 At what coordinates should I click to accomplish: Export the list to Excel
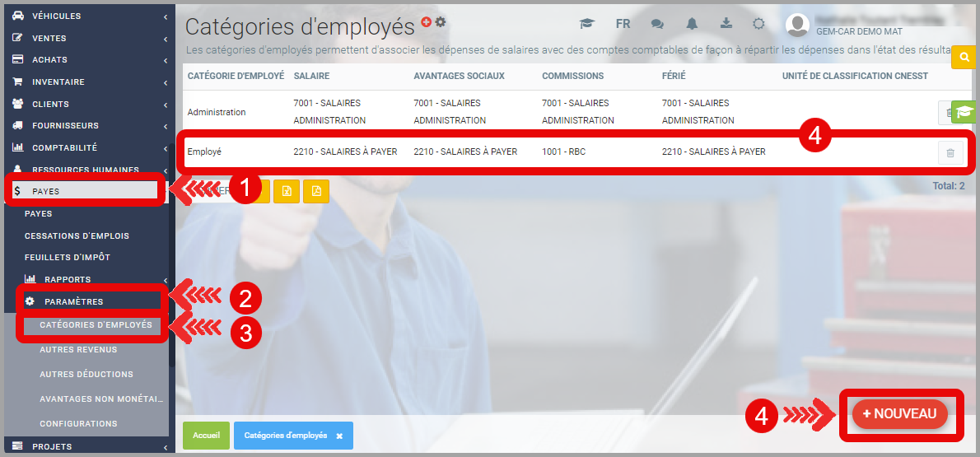pyautogui.click(x=286, y=190)
